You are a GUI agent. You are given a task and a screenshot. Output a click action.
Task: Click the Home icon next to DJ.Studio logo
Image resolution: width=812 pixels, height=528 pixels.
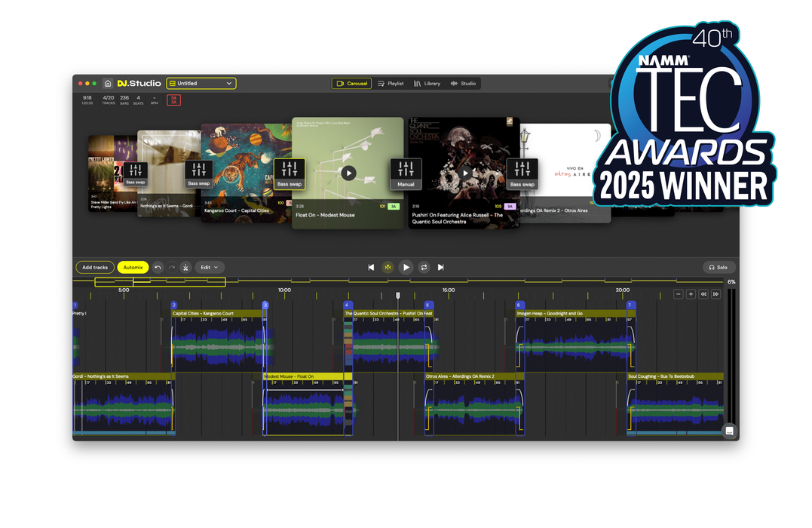pos(108,84)
